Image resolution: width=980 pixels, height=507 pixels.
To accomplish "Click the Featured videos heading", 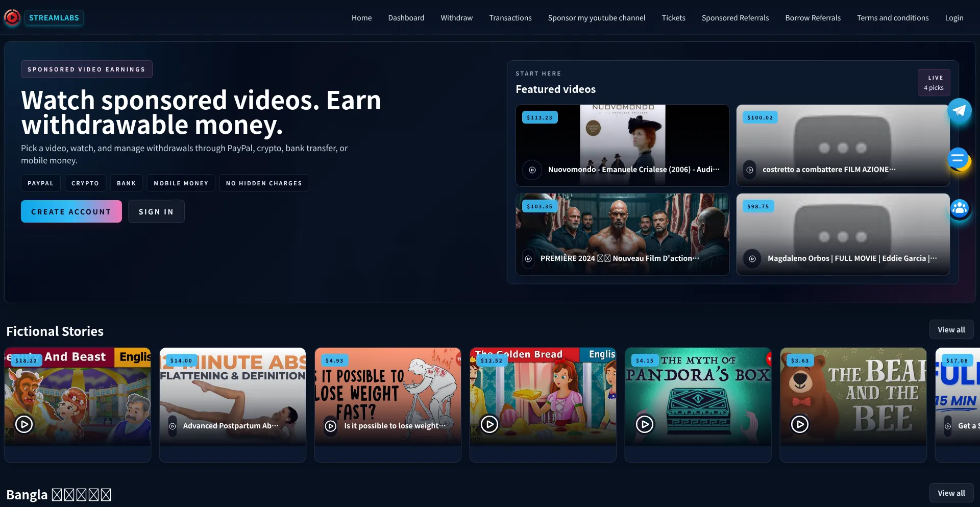I will 555,89.
